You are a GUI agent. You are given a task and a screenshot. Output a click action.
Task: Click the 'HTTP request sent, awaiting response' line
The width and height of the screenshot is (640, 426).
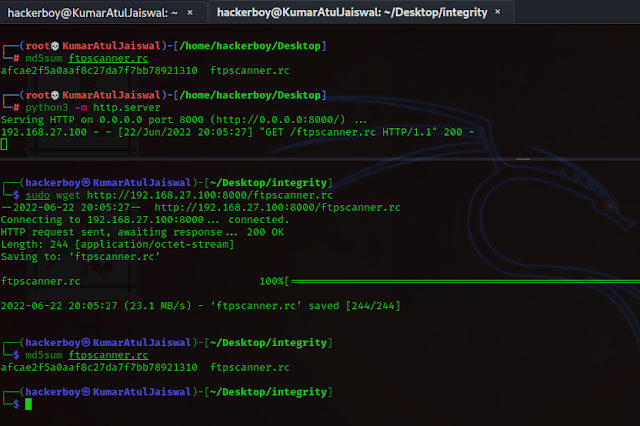[142, 232]
